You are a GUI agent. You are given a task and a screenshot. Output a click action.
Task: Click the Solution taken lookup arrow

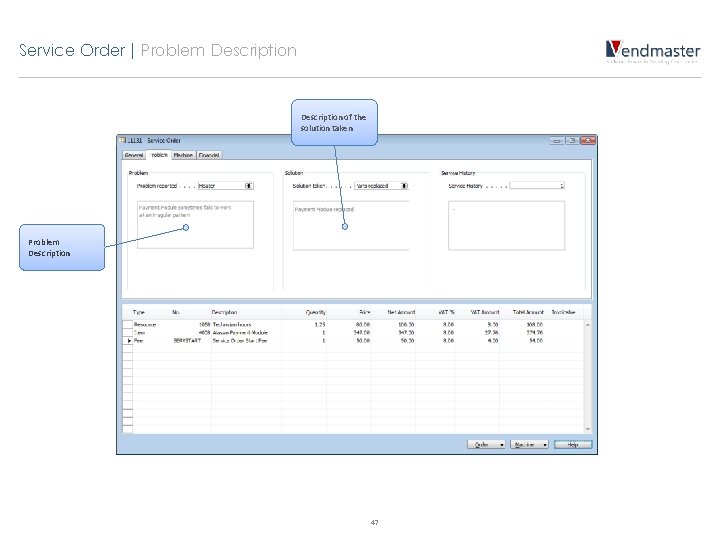point(404,186)
